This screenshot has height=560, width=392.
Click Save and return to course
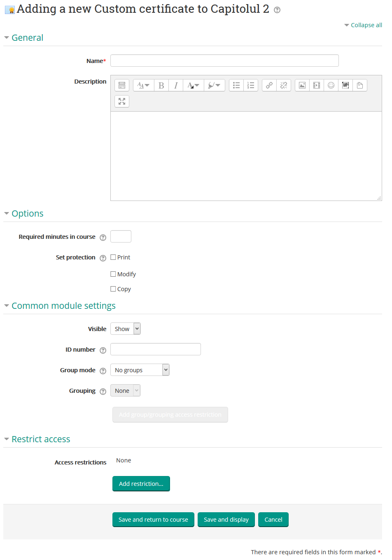pyautogui.click(x=153, y=520)
